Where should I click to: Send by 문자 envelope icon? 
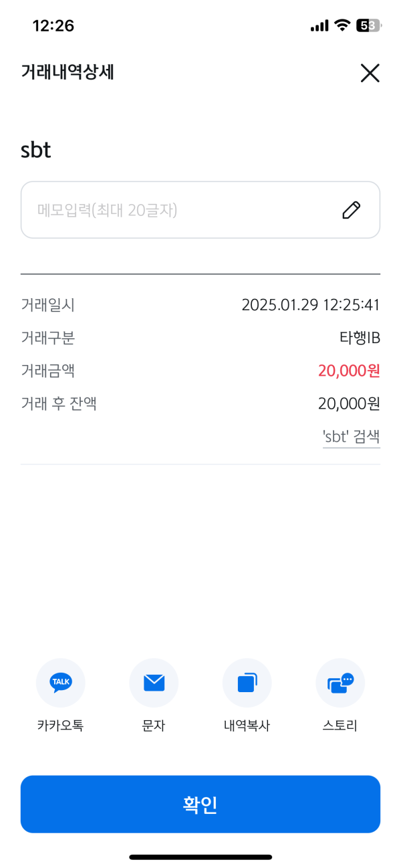[154, 683]
